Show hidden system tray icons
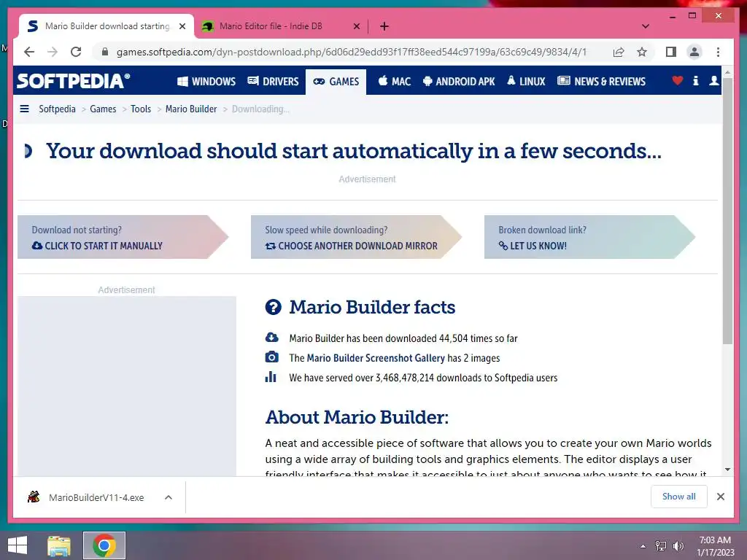Image resolution: width=747 pixels, height=560 pixels. pos(643,546)
